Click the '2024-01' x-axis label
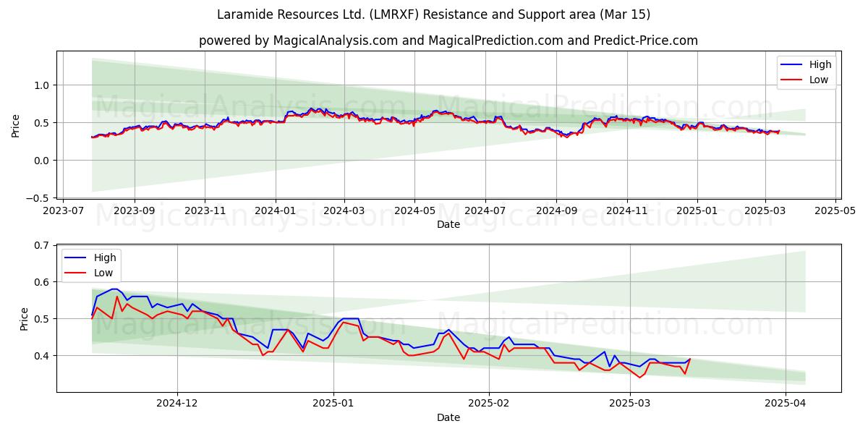 pyautogui.click(x=275, y=212)
